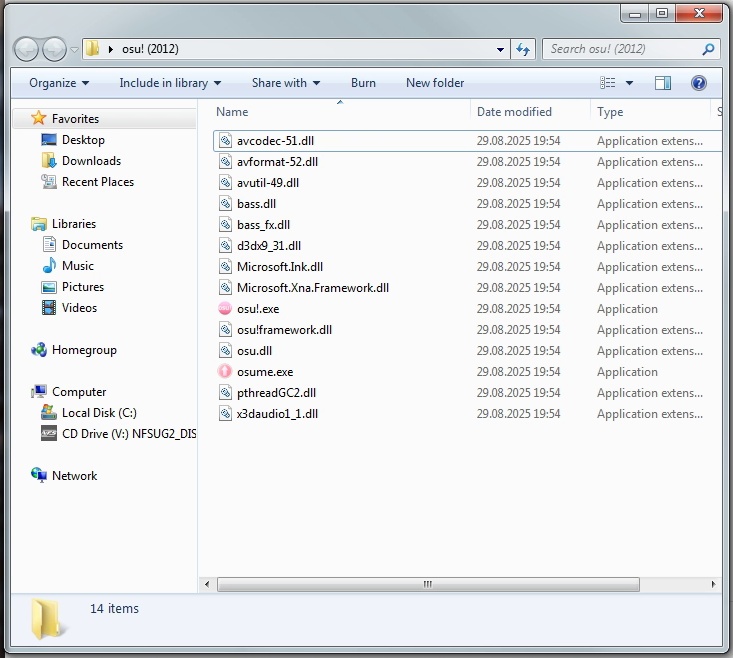Click date modified of osume.exe row

[x=518, y=372]
